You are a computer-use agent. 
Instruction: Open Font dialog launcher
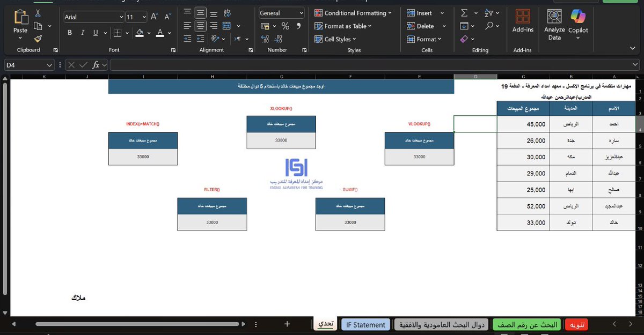point(173,50)
